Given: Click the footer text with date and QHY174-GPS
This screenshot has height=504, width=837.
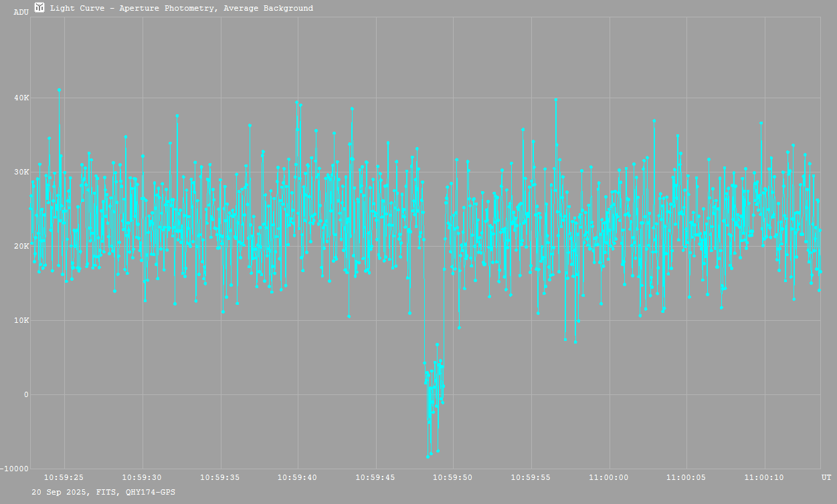Looking at the screenshot, I should [104, 492].
